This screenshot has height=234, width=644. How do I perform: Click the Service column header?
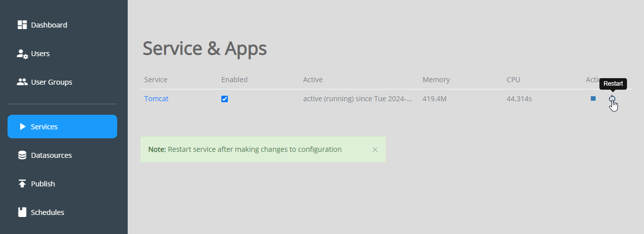point(156,80)
